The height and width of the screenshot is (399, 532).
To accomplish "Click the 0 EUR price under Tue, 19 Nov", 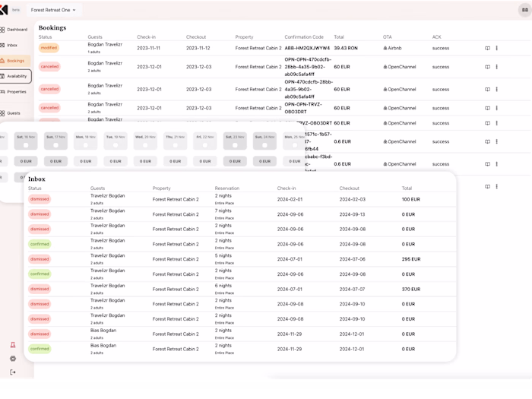I will 116,161.
